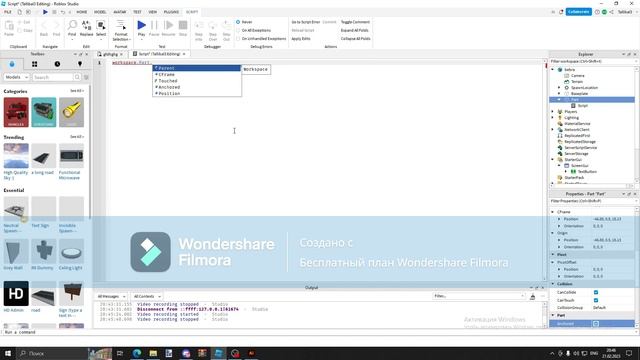
Task: Click Toggle Comment action
Action: (355, 22)
